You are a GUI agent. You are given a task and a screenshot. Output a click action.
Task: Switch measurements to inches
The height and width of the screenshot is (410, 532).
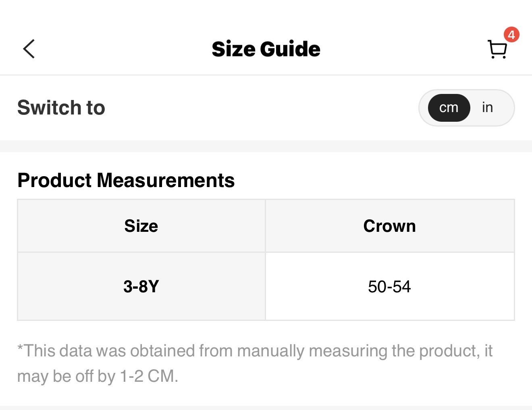click(487, 108)
